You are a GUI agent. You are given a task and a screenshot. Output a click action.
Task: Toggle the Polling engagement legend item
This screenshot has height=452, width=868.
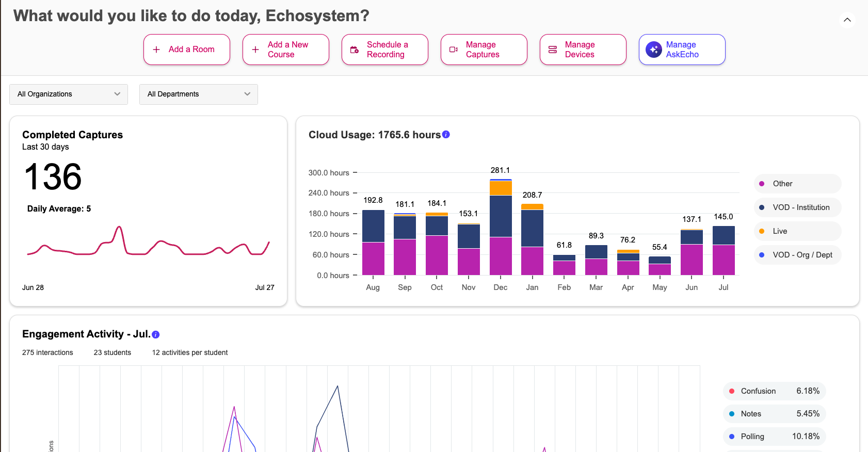click(775, 437)
